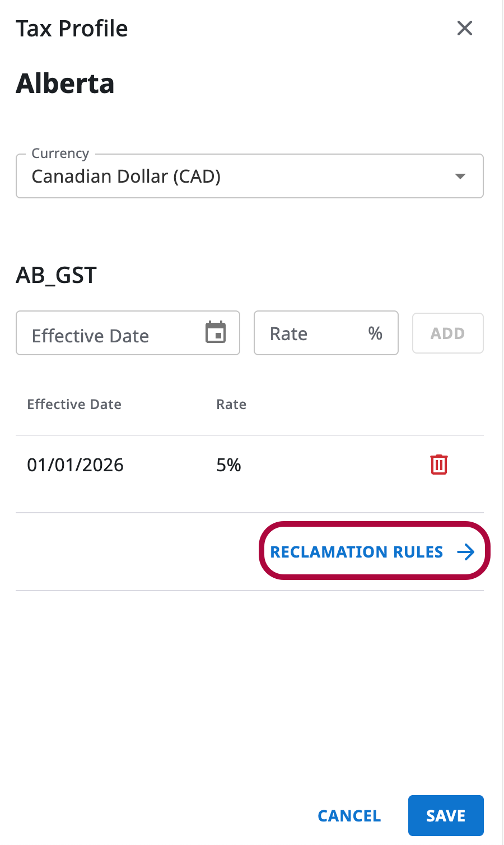Click the Alberta profile name heading
504x845 pixels.
[x=65, y=83]
